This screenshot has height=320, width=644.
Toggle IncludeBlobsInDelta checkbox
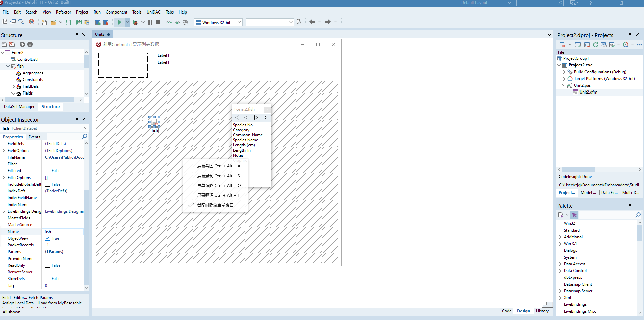[48, 184]
